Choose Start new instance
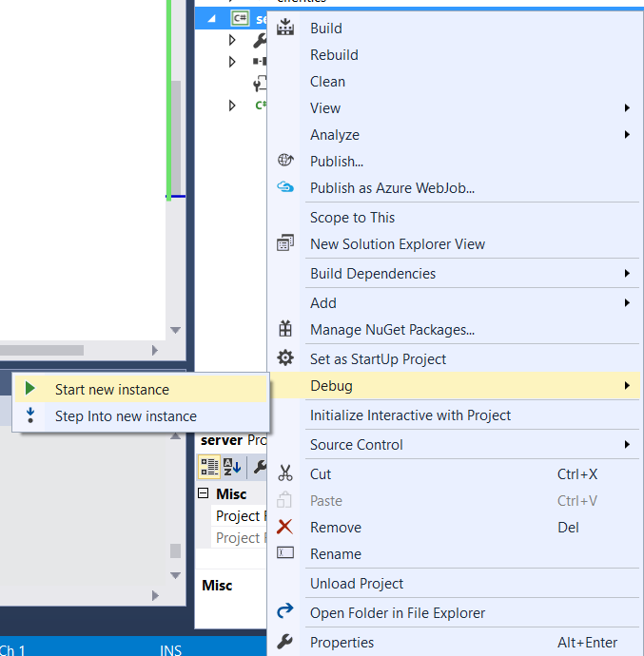Viewport: 644px width, 656px height. [x=141, y=389]
